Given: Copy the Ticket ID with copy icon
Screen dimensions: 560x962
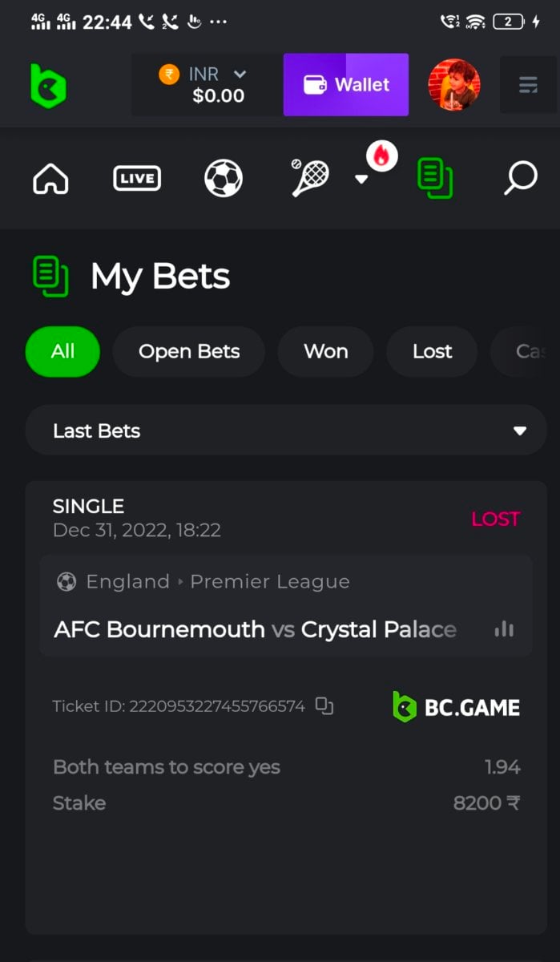Looking at the screenshot, I should point(324,706).
